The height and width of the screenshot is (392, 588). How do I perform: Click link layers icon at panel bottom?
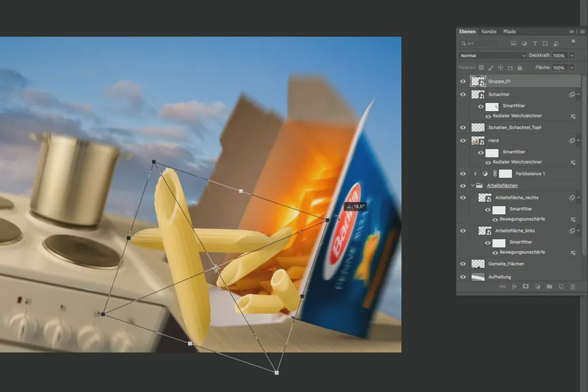pyautogui.click(x=502, y=287)
